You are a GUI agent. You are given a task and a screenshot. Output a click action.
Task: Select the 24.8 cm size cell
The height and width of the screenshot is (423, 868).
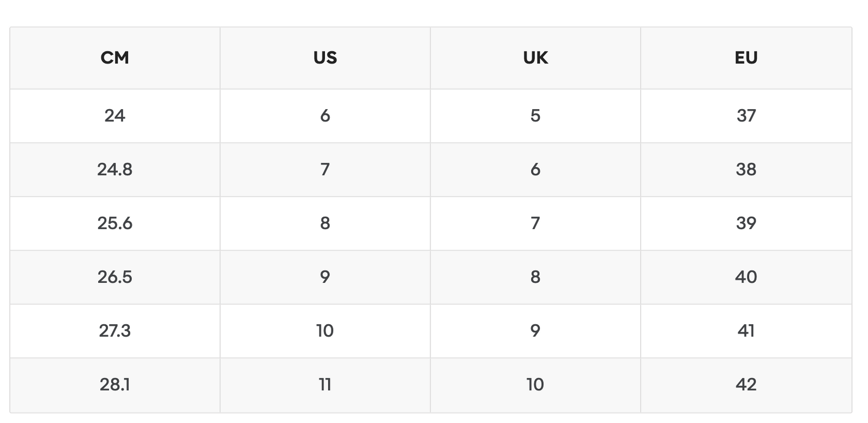point(115,169)
